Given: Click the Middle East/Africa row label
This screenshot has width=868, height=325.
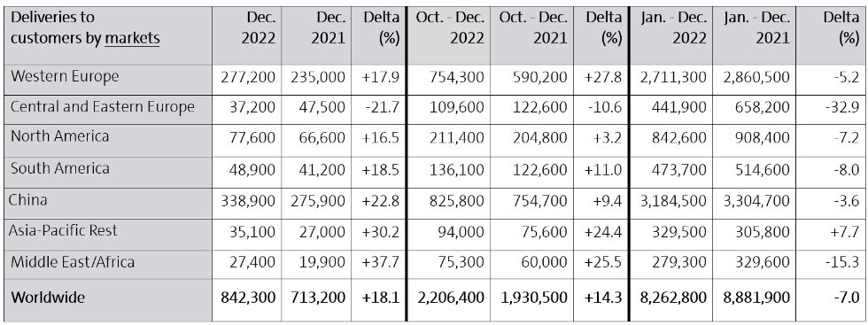Looking at the screenshot, I should point(73,261).
